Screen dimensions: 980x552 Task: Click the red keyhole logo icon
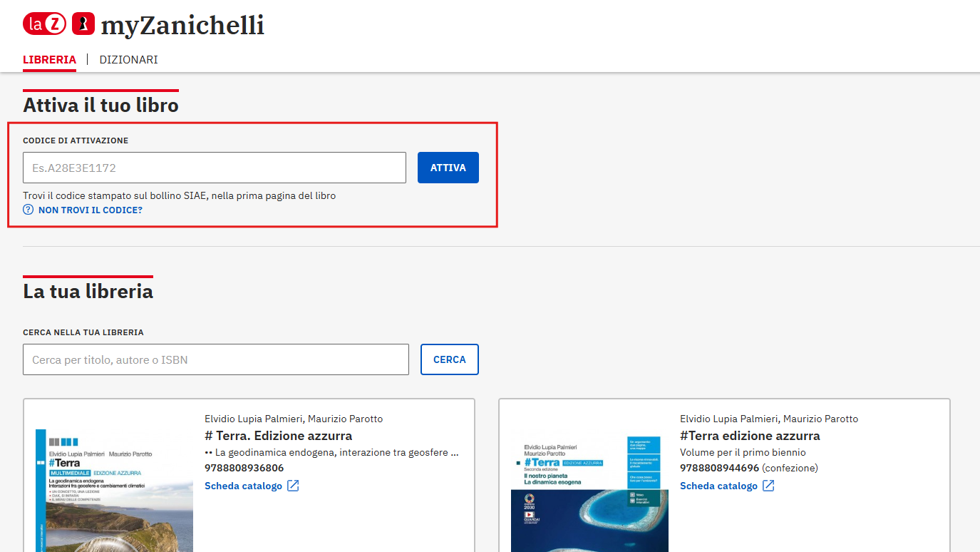(x=83, y=24)
